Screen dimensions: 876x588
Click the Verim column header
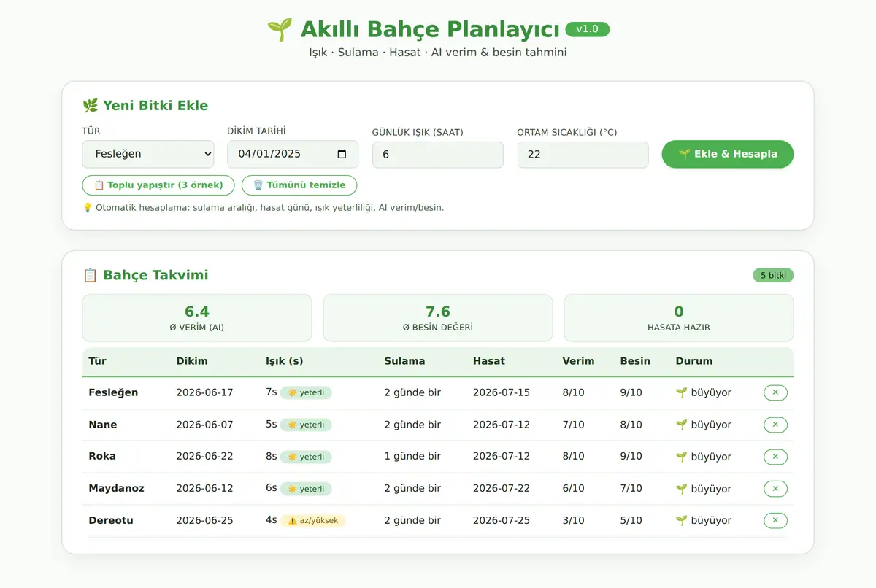[578, 361]
